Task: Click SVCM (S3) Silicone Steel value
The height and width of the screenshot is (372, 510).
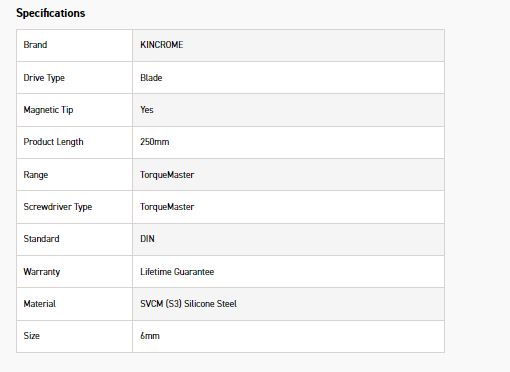Action: point(188,304)
